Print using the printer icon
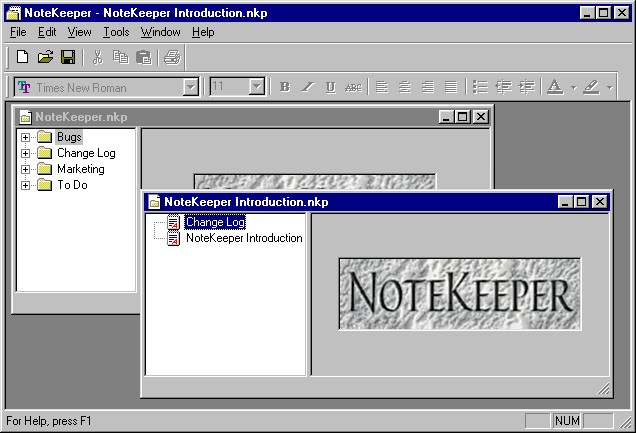The image size is (636, 433). 172,57
